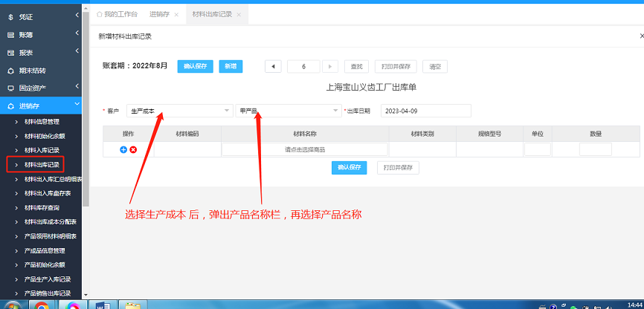This screenshot has width=644, height=309.
Task: Open 产品领用材料明细表 in the sidebar
Action: coord(50,236)
